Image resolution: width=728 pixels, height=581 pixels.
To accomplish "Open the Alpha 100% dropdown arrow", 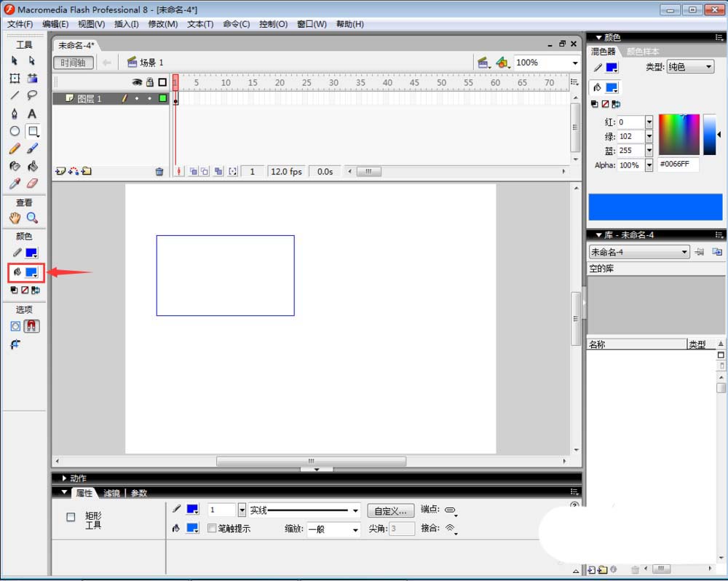I will tap(649, 165).
